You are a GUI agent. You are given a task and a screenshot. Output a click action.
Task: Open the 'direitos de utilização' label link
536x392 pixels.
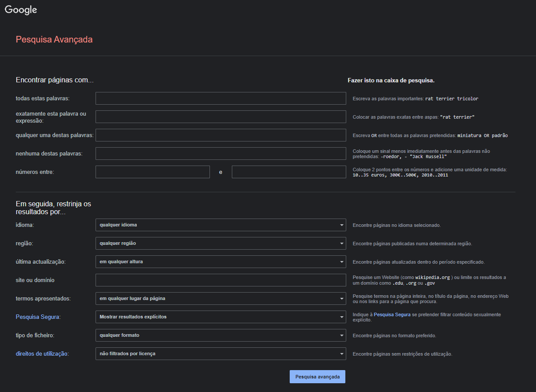(42, 353)
